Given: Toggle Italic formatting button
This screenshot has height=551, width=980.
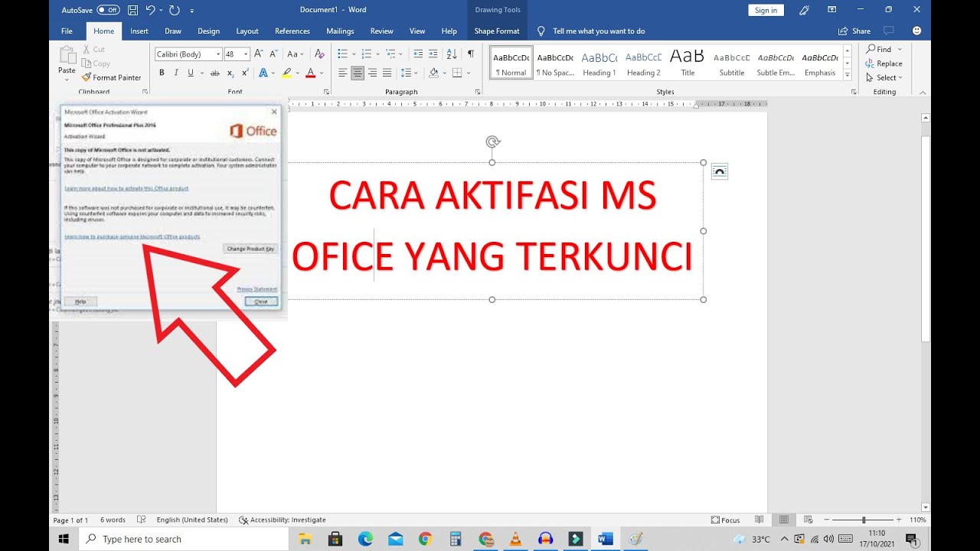Looking at the screenshot, I should pyautogui.click(x=176, y=73).
